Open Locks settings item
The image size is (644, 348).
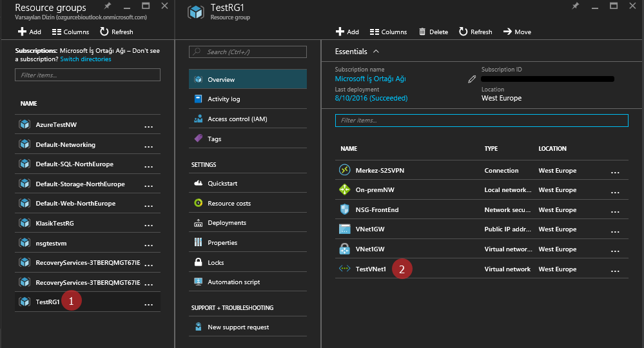point(248,262)
